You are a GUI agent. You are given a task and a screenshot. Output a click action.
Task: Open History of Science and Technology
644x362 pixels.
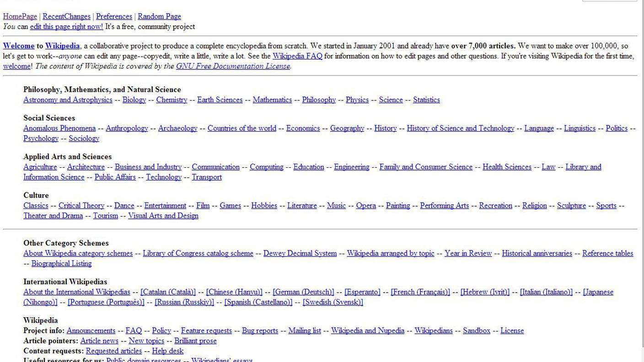[461, 128]
